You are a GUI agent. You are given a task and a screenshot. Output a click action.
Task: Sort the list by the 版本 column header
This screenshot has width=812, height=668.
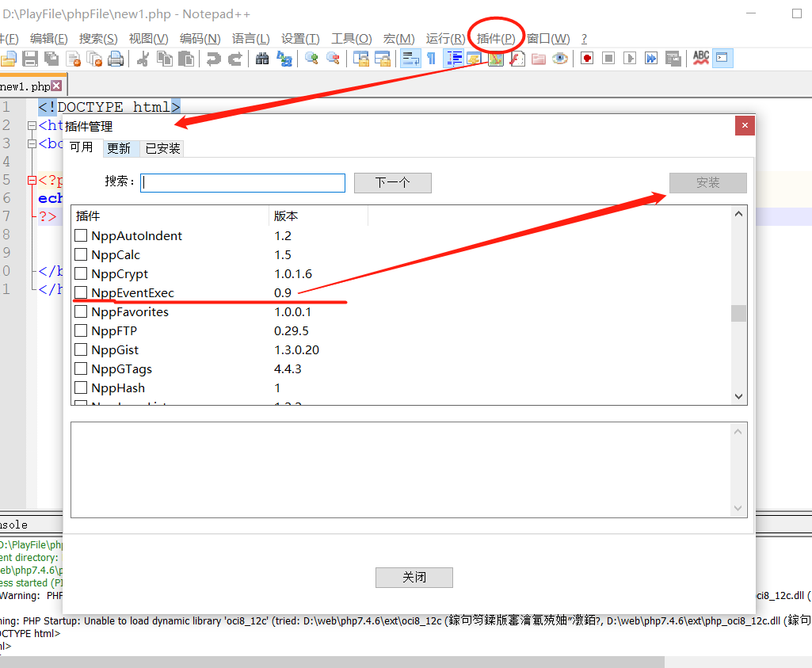click(x=318, y=216)
